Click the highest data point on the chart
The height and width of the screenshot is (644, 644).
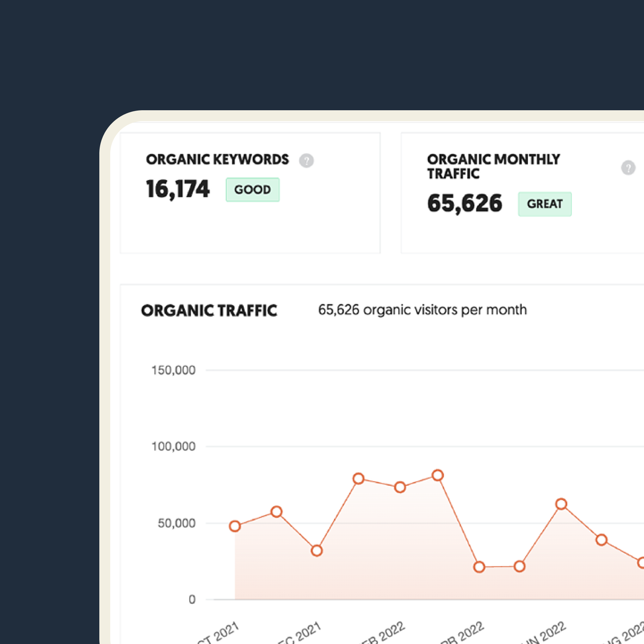click(438, 475)
